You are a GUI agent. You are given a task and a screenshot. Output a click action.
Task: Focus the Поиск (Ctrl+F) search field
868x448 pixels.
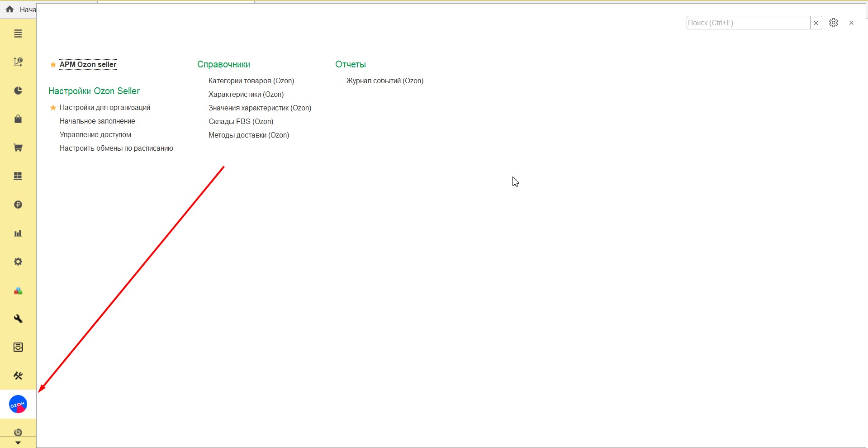coord(748,23)
